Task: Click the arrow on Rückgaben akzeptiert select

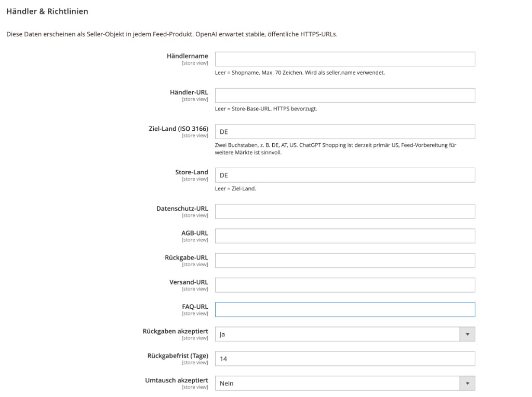Action: (x=467, y=334)
